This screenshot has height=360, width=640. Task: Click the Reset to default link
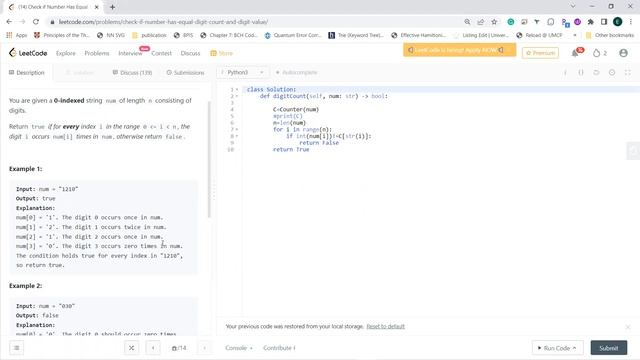click(x=386, y=327)
